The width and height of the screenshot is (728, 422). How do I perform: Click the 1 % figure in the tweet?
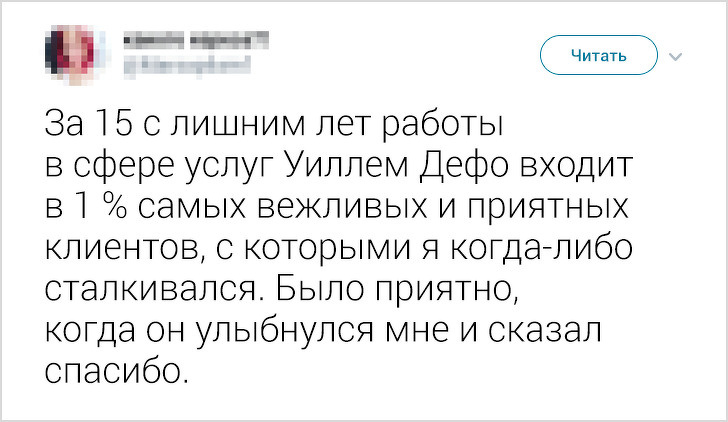coord(96,207)
